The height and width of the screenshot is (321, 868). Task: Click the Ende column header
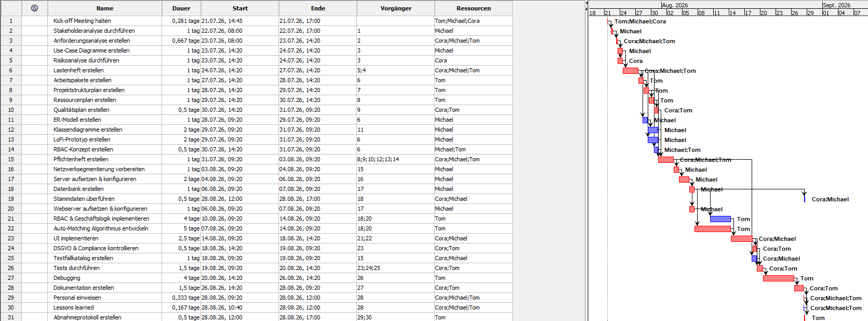click(318, 8)
